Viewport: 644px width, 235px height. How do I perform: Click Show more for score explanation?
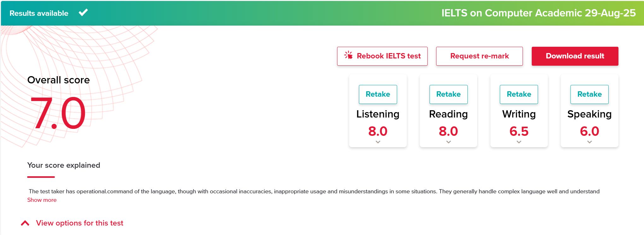(x=42, y=200)
